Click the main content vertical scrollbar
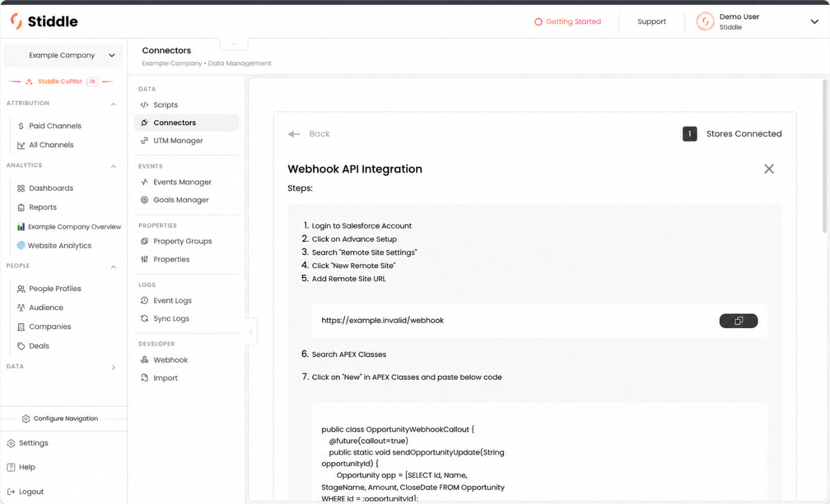Image resolution: width=830 pixels, height=504 pixels. coord(824,157)
